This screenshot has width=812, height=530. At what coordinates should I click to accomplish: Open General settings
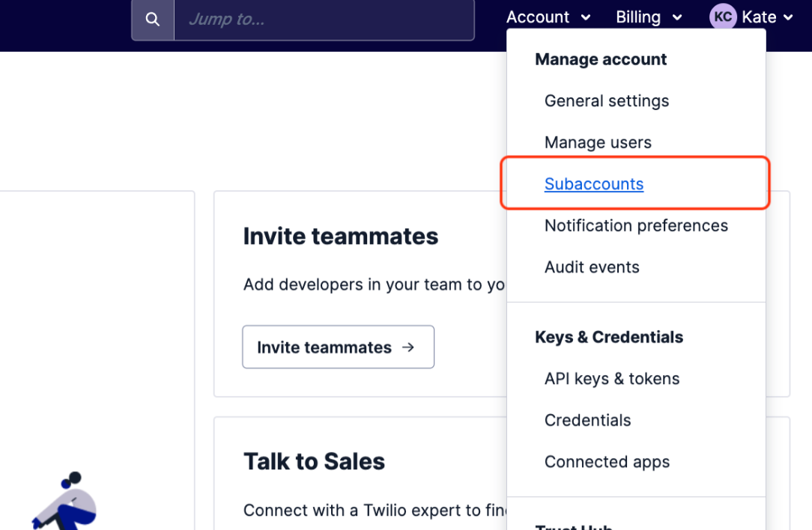(607, 101)
